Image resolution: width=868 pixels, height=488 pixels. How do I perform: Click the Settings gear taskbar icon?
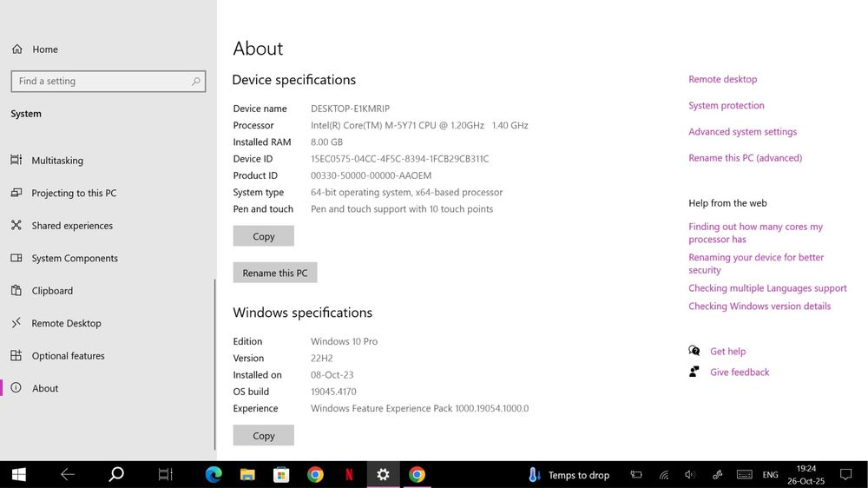click(x=383, y=475)
